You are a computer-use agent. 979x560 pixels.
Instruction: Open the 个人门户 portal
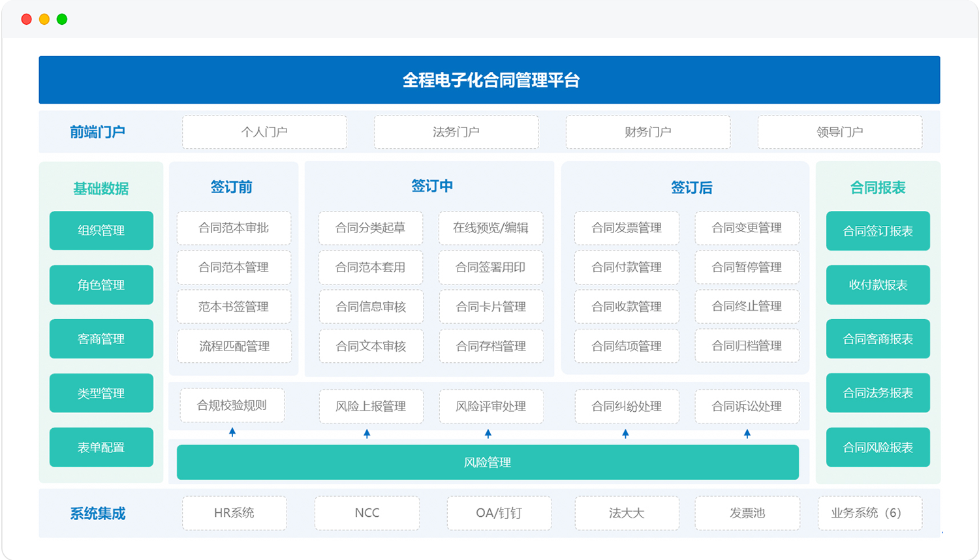(264, 132)
